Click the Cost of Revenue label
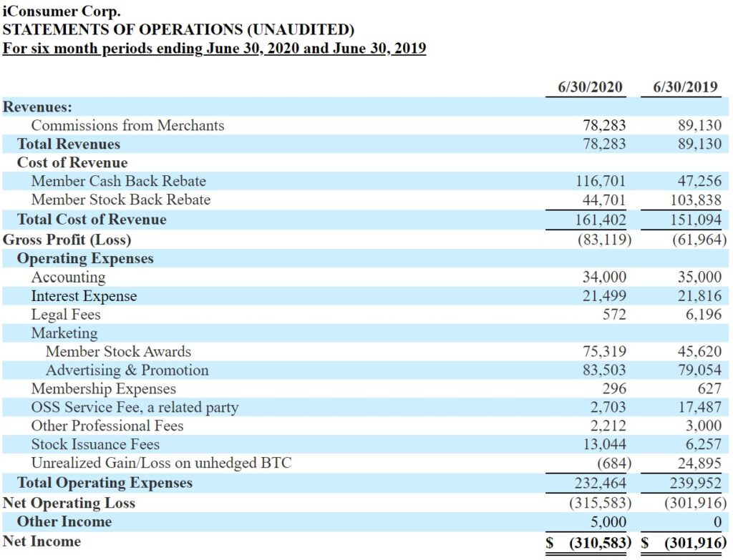This screenshot has width=733, height=560. [x=72, y=162]
